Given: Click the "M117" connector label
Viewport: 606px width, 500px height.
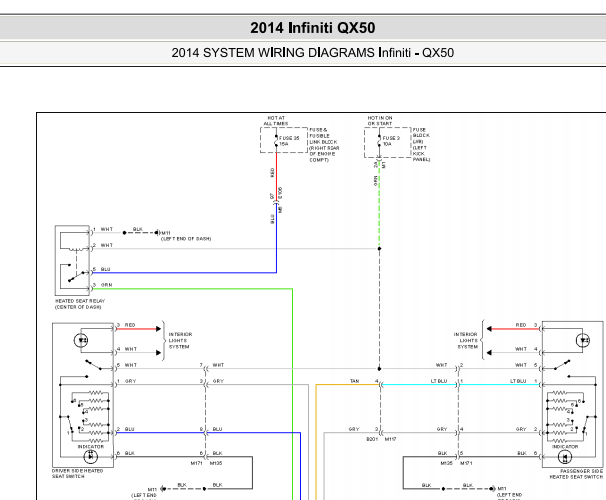Looking at the screenshot, I should [390, 439].
